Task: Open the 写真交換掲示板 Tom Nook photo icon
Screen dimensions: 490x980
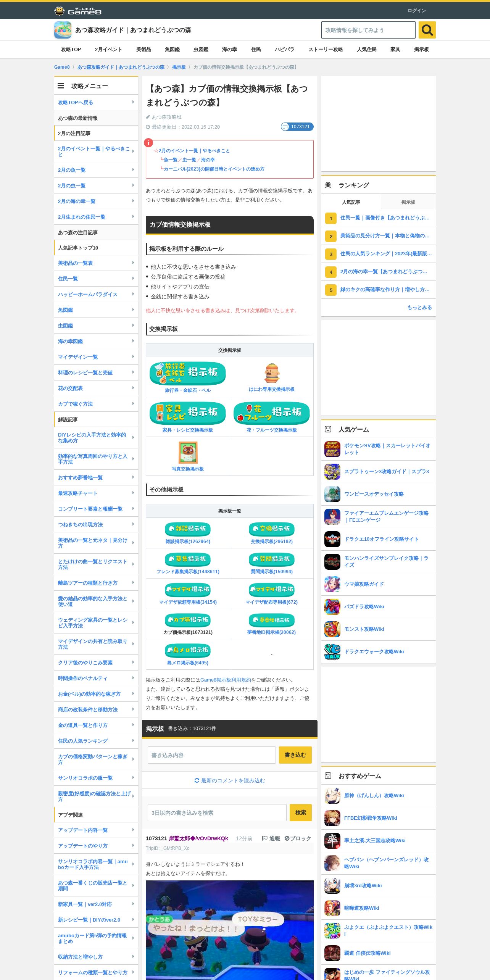Action: coord(188,452)
